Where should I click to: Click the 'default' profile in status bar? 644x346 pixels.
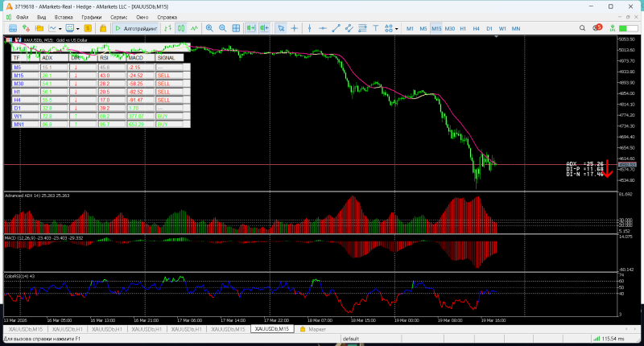pyautogui.click(x=351, y=339)
